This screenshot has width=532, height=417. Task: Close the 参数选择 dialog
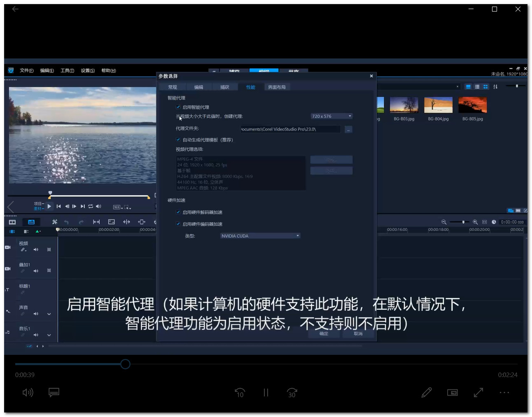point(371,76)
